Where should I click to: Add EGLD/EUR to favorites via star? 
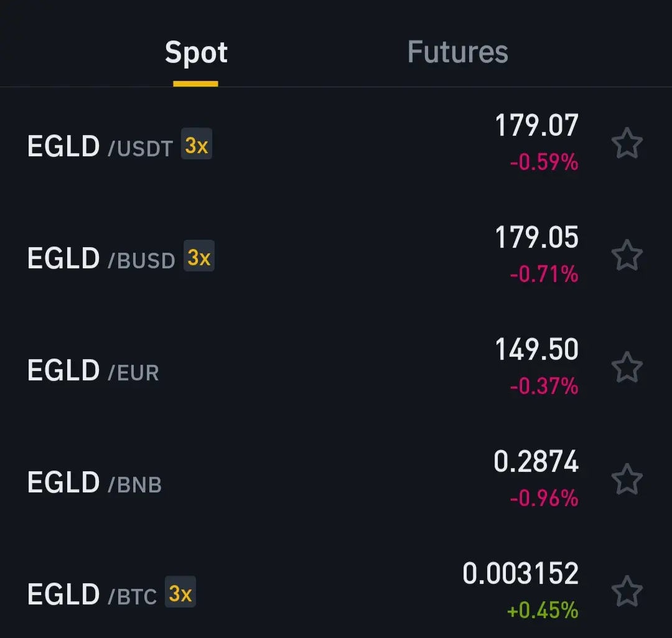click(627, 367)
